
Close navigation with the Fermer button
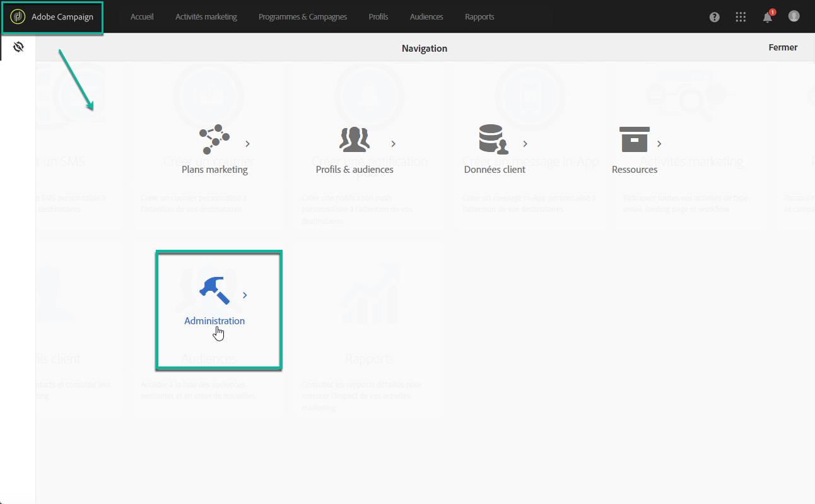coord(783,47)
